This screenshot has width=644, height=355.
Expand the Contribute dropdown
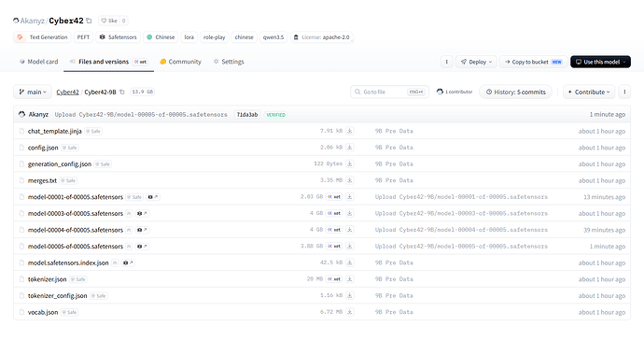pos(589,92)
